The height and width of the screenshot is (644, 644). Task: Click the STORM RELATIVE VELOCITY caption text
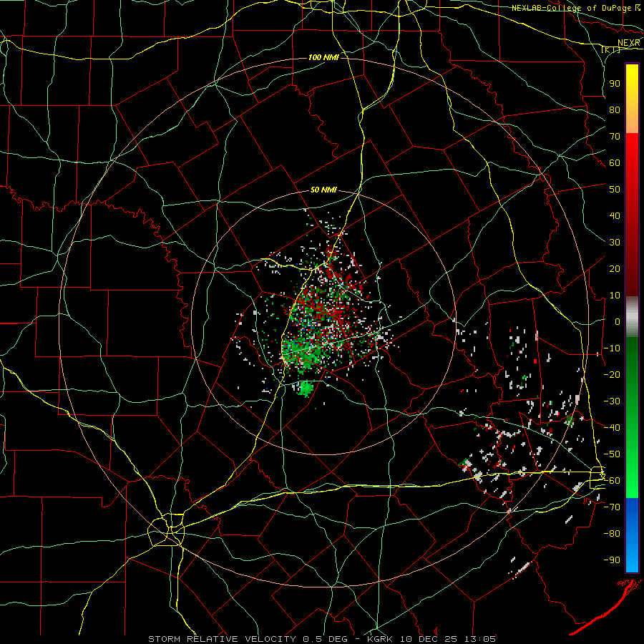pyautogui.click(x=222, y=639)
